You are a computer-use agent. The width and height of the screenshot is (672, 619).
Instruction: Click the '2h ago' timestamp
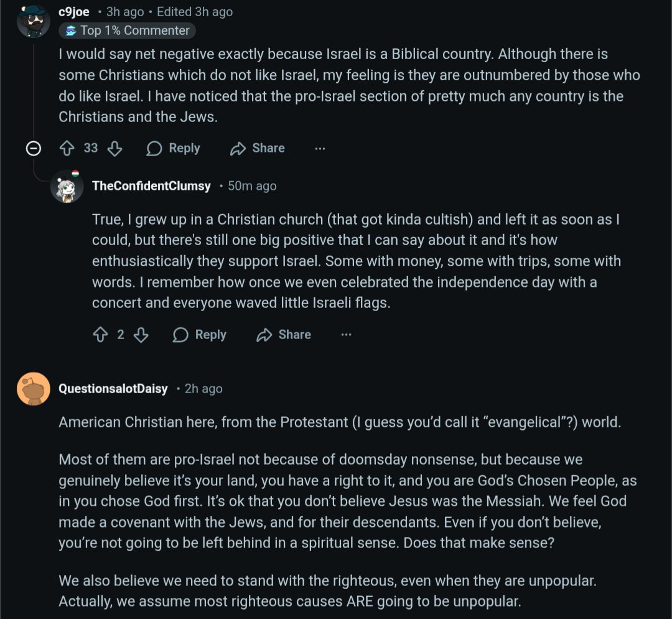(x=203, y=389)
